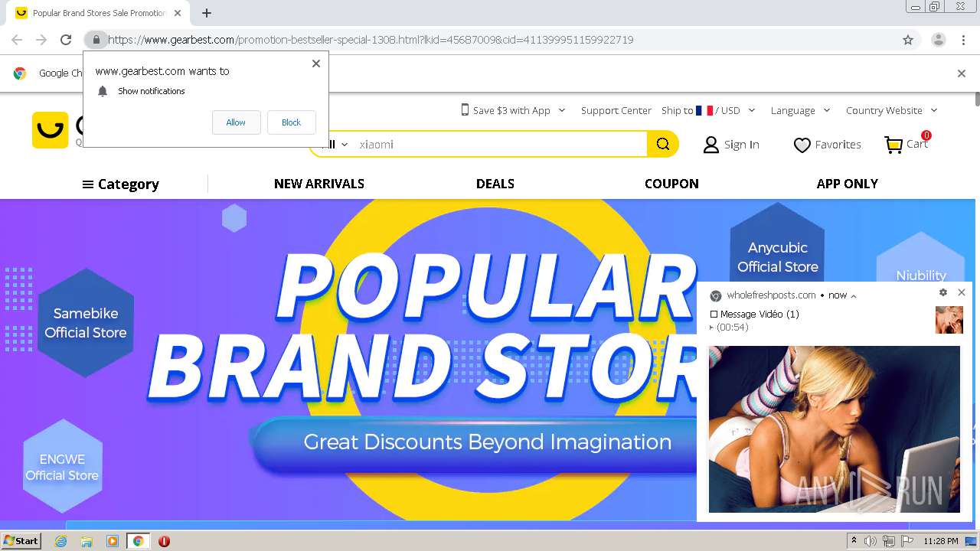Open the Chrome profile avatar icon

coord(938,40)
